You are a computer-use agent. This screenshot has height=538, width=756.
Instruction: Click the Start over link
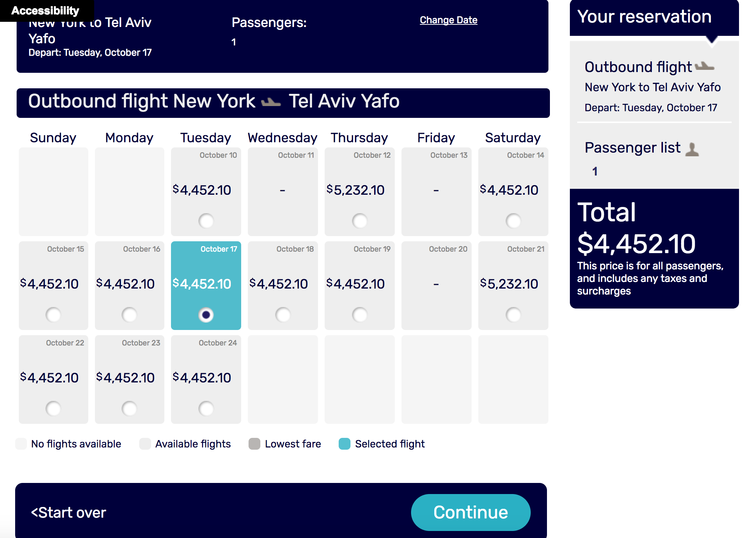click(x=69, y=513)
